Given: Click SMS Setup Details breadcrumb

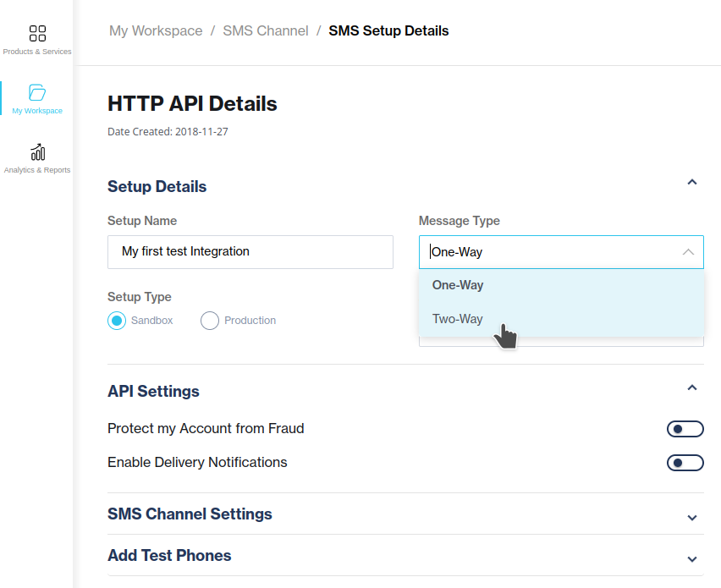Looking at the screenshot, I should [388, 31].
